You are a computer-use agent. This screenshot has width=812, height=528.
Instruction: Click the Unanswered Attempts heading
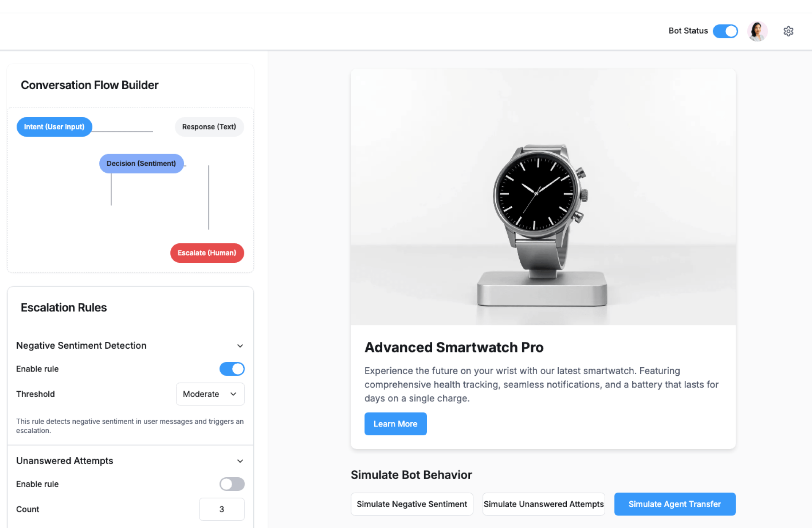pos(65,461)
